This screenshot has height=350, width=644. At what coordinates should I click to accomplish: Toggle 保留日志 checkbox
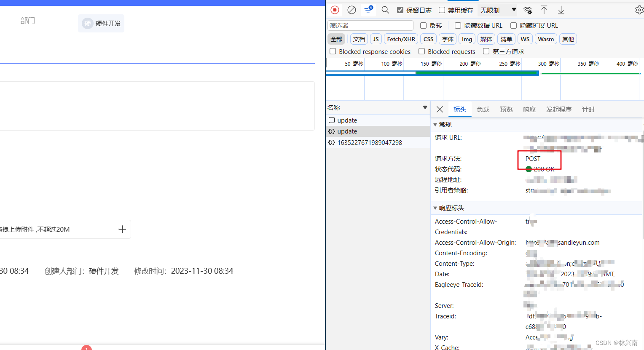click(400, 10)
